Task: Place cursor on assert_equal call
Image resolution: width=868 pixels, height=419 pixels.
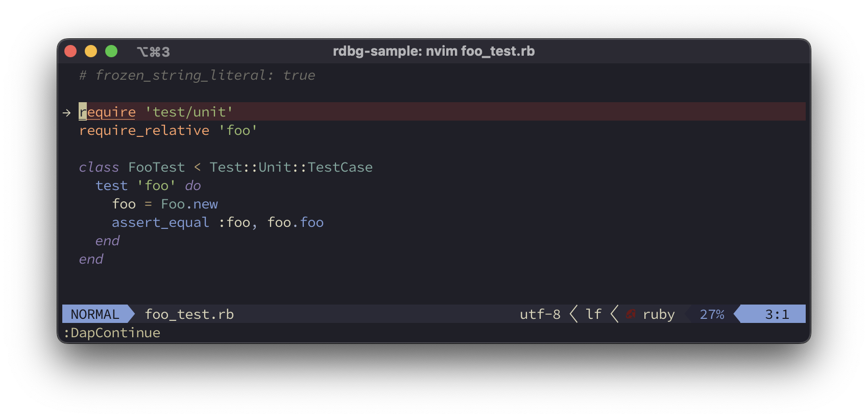Action: coord(160,223)
